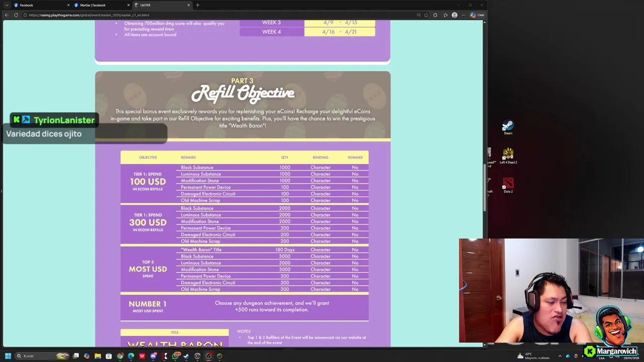Close the MarGar | Facebook tab
The height and width of the screenshot is (362, 644).
coord(128,5)
